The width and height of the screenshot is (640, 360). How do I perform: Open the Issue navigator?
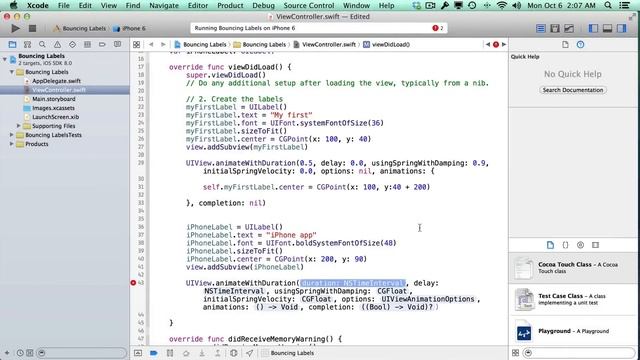click(x=57, y=44)
